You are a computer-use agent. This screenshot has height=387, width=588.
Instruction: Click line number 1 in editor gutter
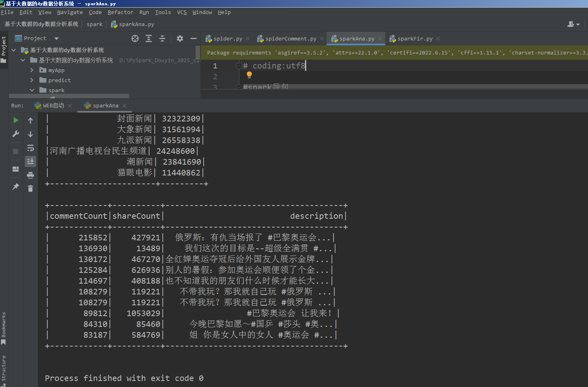(x=215, y=66)
